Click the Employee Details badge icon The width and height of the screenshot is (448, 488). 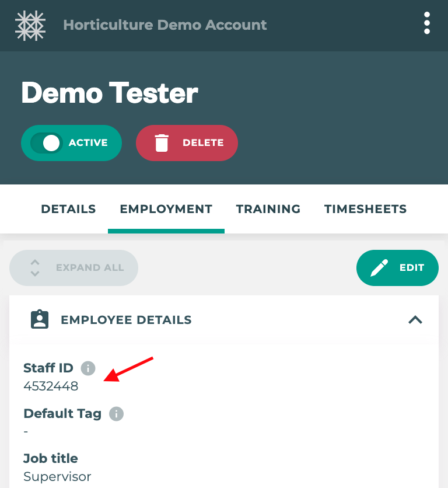[x=40, y=320]
